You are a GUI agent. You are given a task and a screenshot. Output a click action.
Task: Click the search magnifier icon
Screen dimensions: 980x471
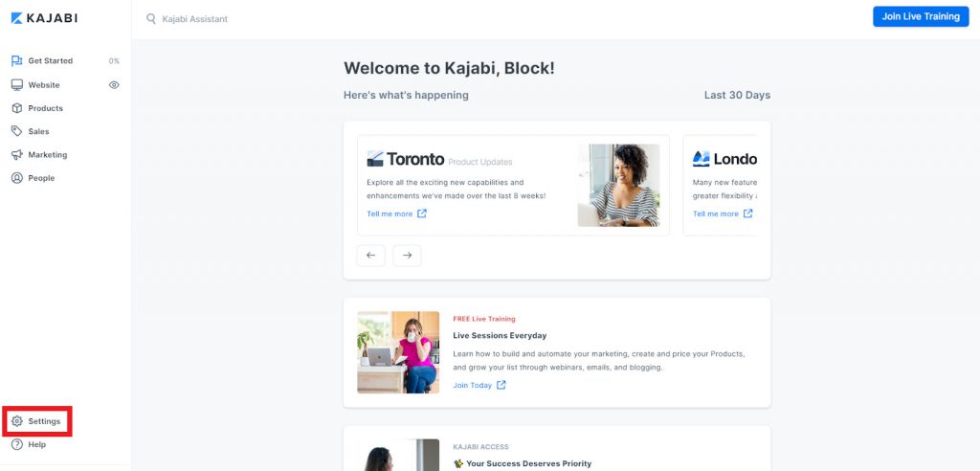(x=150, y=19)
